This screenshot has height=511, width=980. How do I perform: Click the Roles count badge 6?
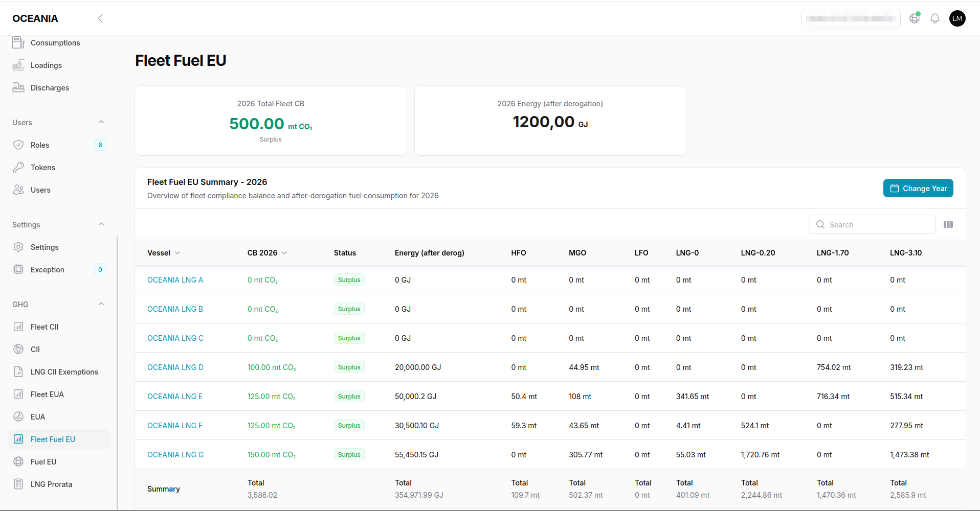(x=100, y=145)
